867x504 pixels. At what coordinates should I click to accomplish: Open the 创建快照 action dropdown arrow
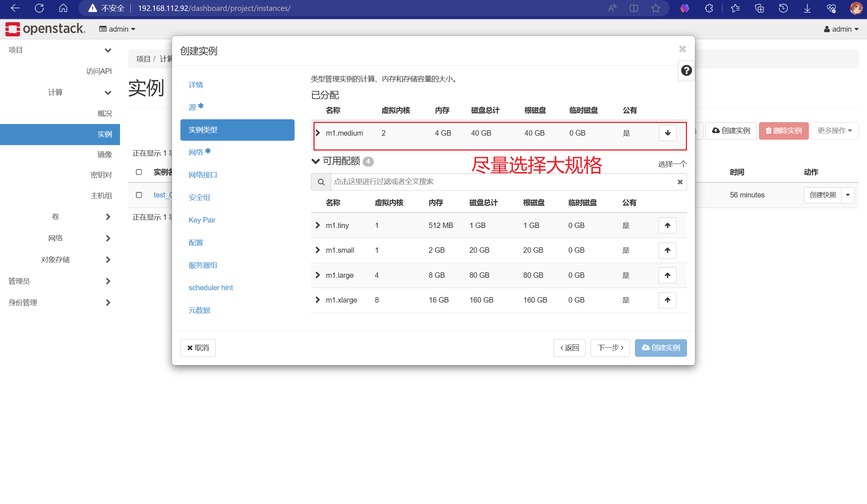click(x=848, y=195)
